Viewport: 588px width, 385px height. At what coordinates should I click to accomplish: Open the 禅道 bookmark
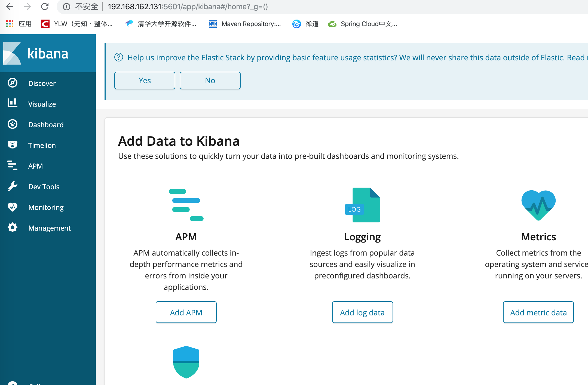point(305,24)
